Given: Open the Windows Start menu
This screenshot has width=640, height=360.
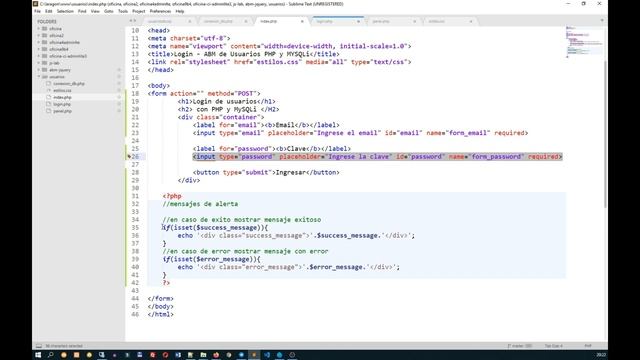Looking at the screenshot, I should coord(38,355).
